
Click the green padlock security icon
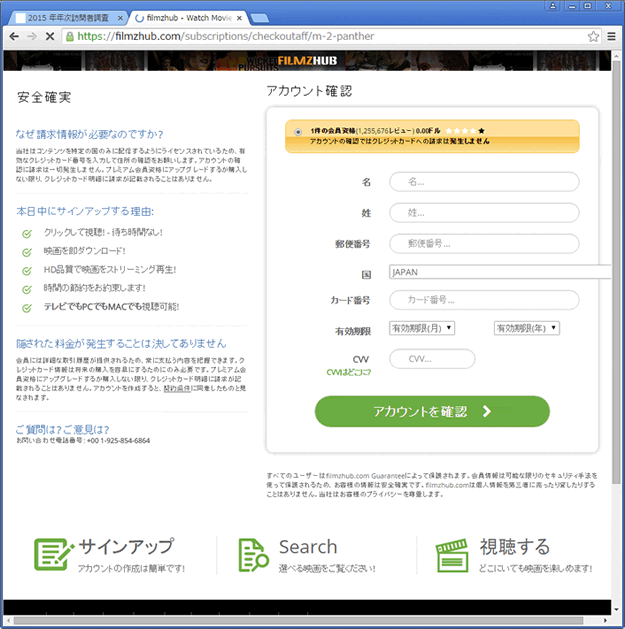(70, 37)
